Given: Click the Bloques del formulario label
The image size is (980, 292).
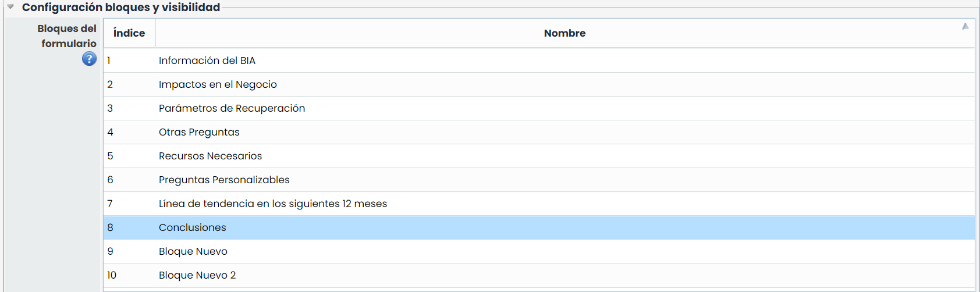Looking at the screenshot, I should coord(67,36).
